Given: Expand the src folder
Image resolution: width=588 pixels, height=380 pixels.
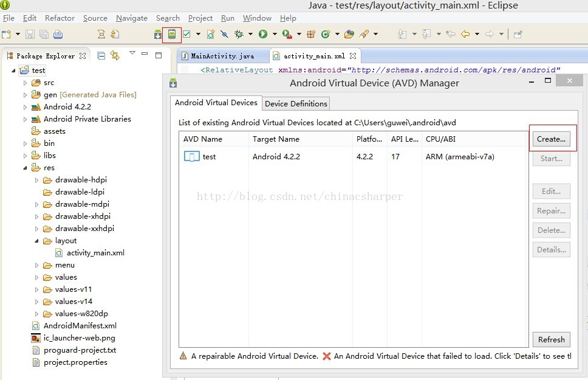Looking at the screenshot, I should click(x=25, y=83).
